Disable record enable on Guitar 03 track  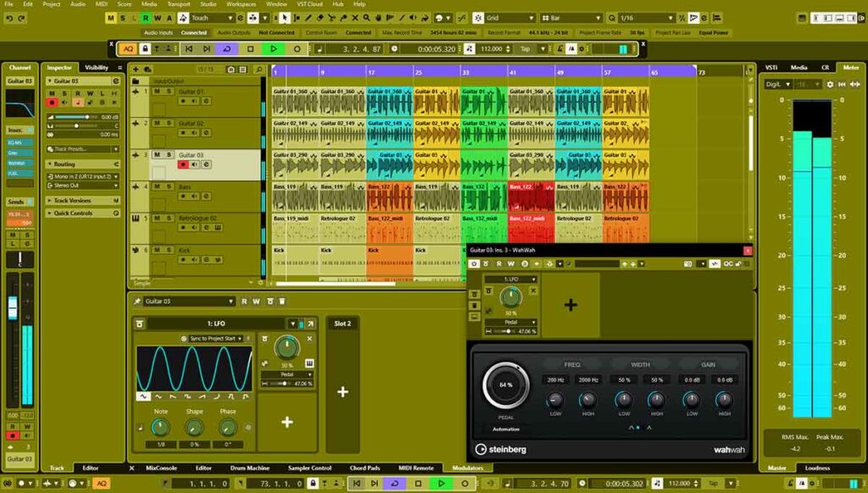point(183,164)
